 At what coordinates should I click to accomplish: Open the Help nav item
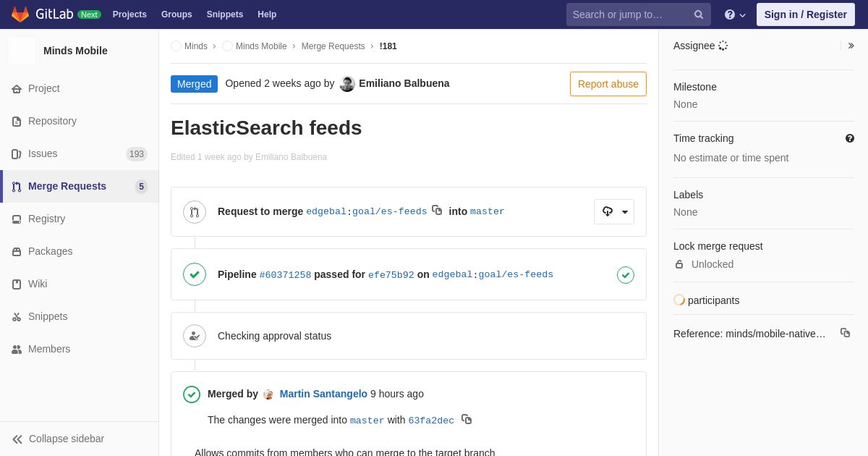click(x=267, y=14)
